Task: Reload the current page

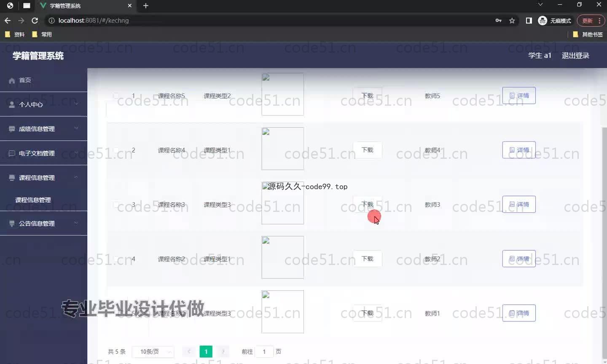Action: tap(35, 20)
